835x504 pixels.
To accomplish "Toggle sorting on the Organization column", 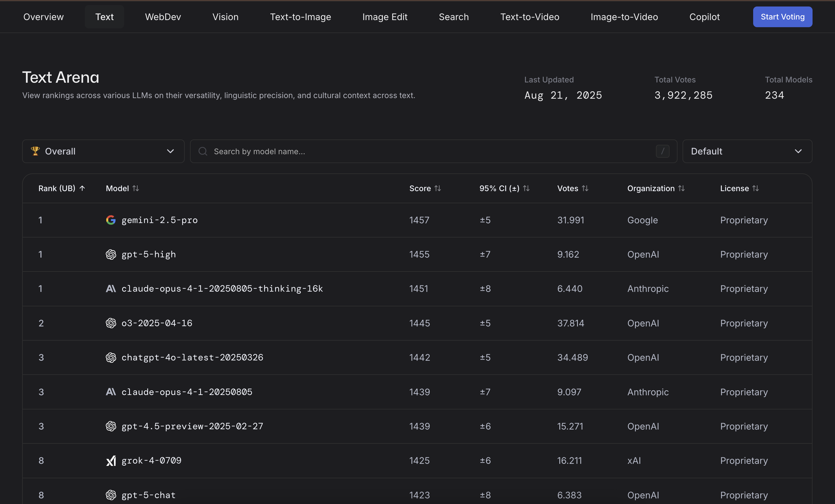I will 681,188.
